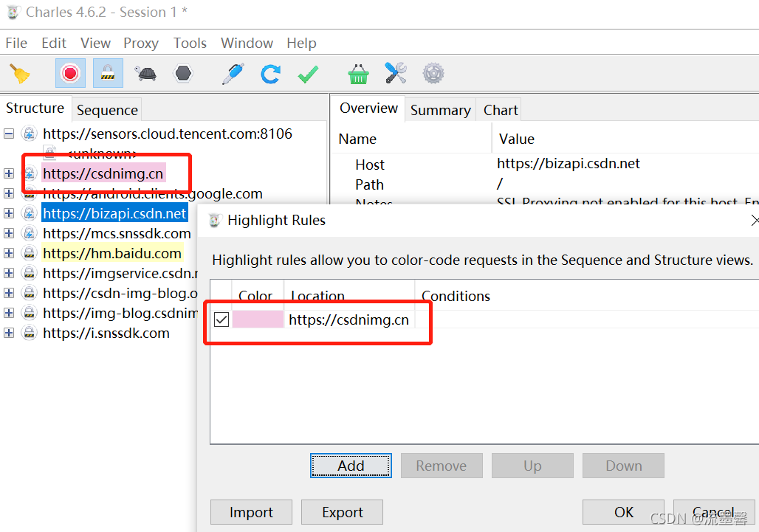The width and height of the screenshot is (759, 532).
Task: Switch to the Chart tab
Action: click(501, 110)
